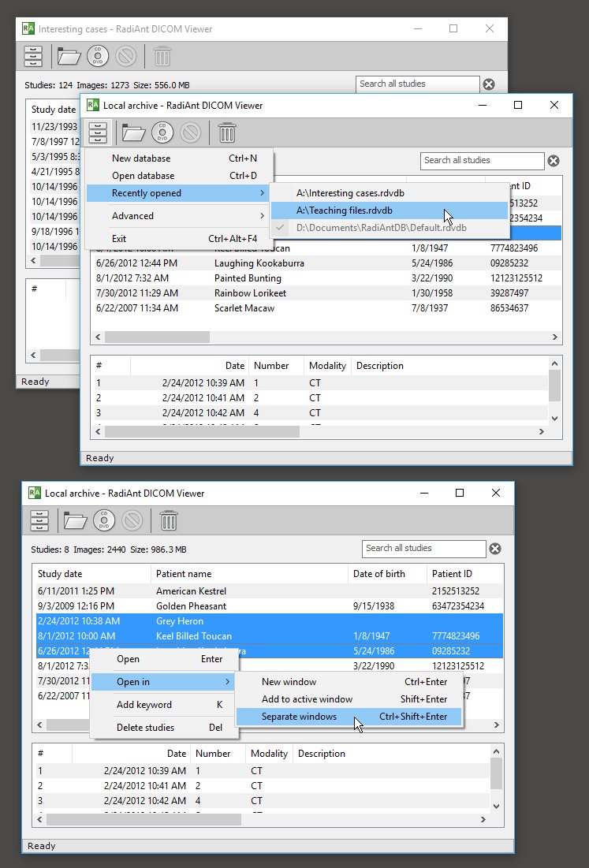The width and height of the screenshot is (589, 868).
Task: Focus search field in middle Local archive window
Action: (483, 161)
